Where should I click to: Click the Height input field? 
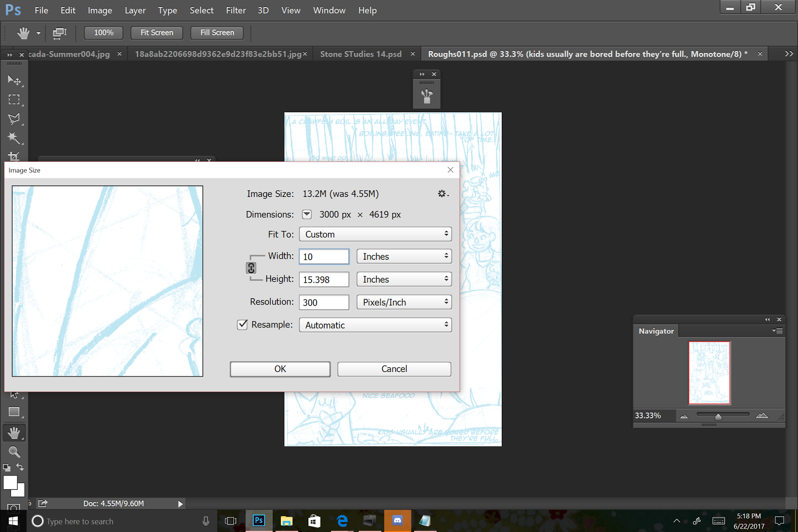324,279
